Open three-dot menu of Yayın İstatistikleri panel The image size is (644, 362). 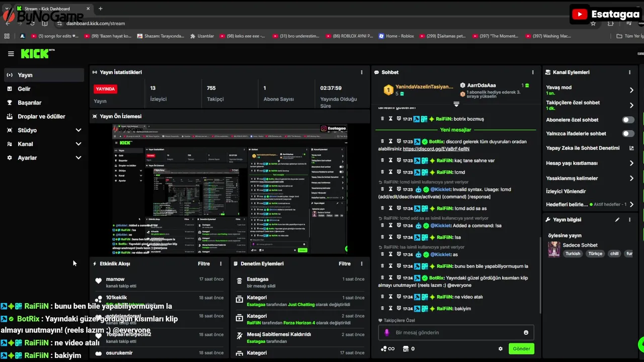[361, 72]
